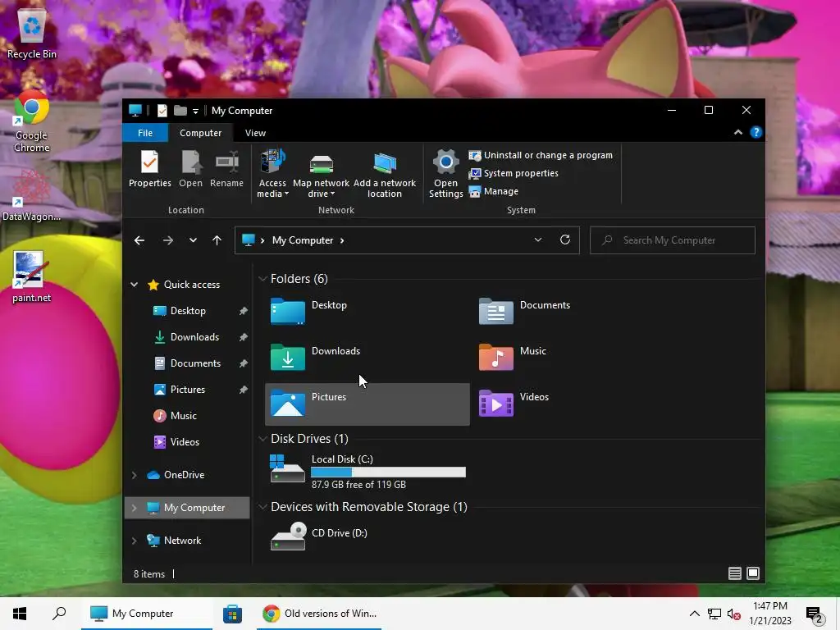The image size is (840, 630).
Task: Click the Properties ribbon icon
Action: 149,168
